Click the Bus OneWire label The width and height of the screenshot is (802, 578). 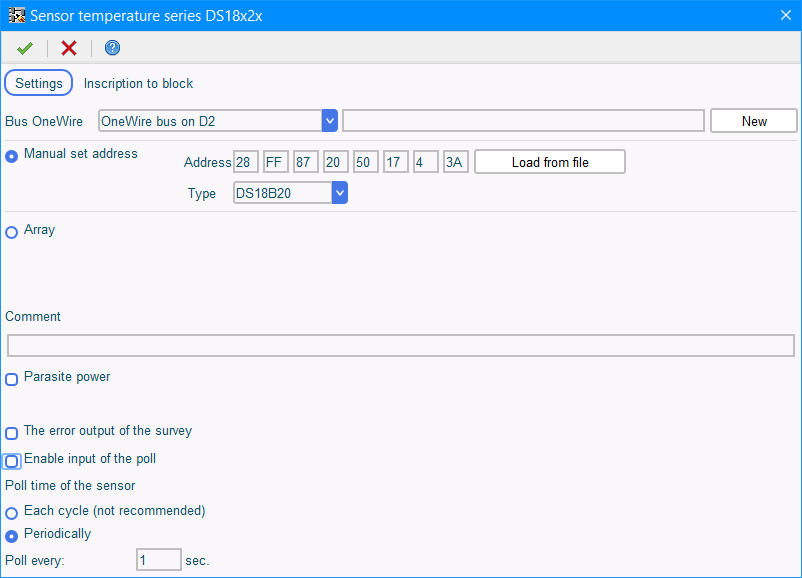point(44,121)
